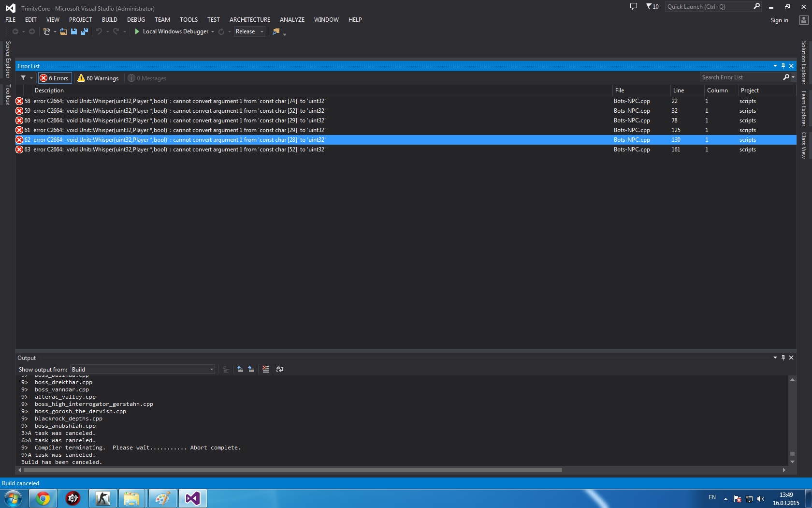
Task: Click the New Project toolbar icon
Action: tap(46, 31)
